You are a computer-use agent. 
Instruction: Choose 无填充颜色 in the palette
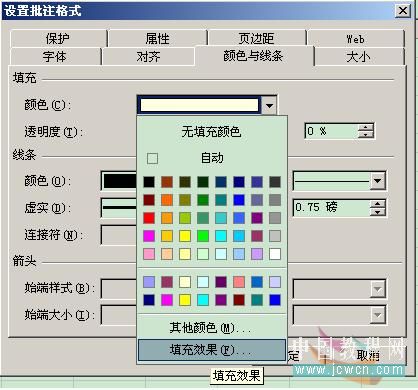click(x=211, y=132)
